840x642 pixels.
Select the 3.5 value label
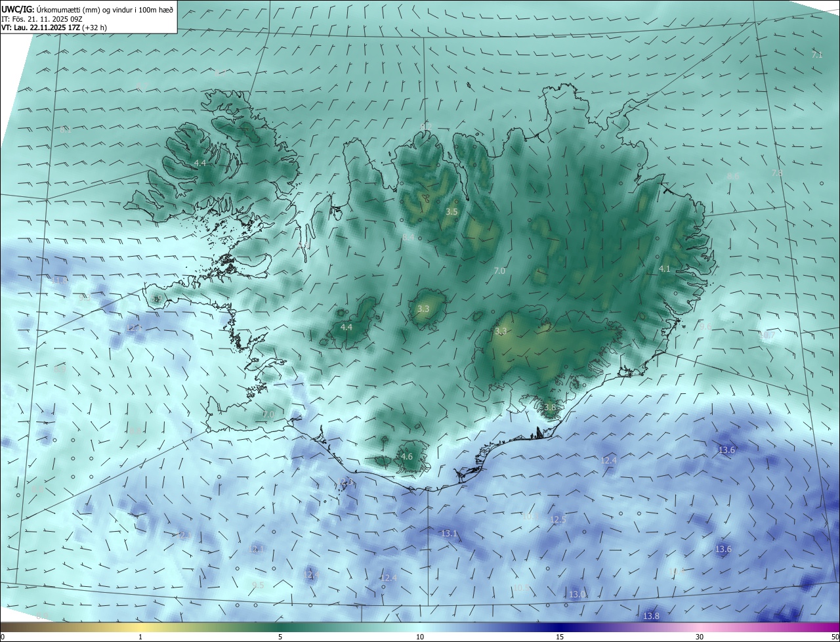point(451,212)
